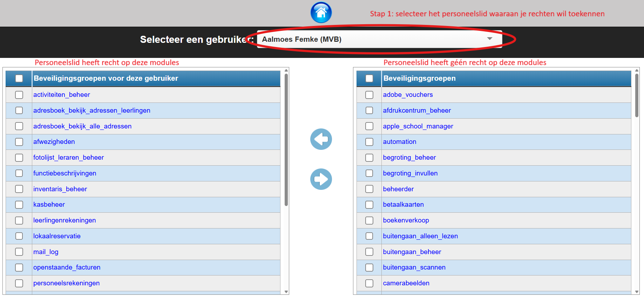Toggle select-all checkbox in user groups header
The height and width of the screenshot is (299, 644).
[19, 78]
